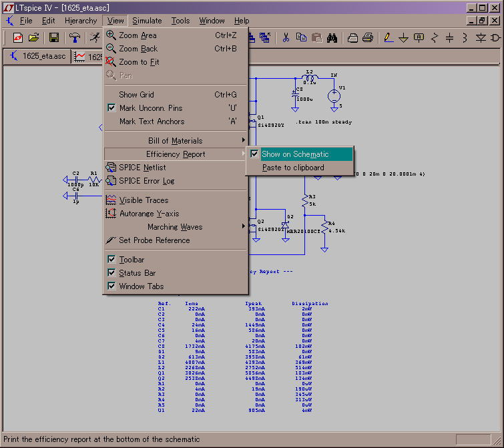Choose Zoom Back in View menu
Viewport: 504px width, 448px height.
176,49
